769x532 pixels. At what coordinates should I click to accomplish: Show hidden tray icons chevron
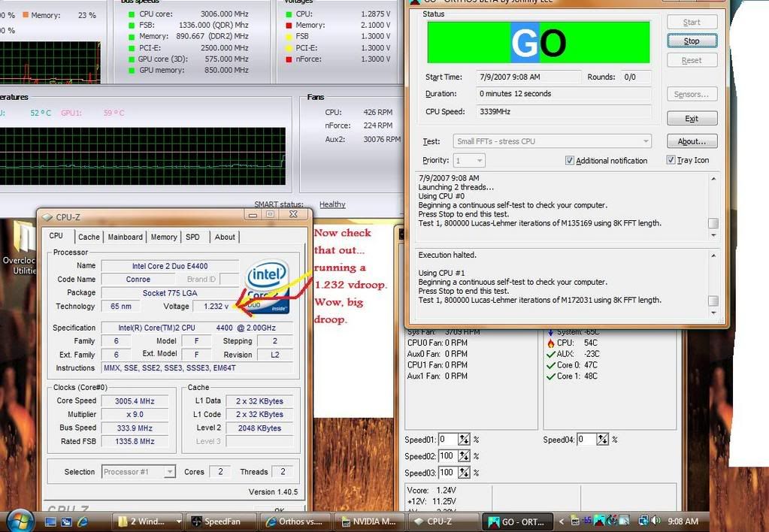coord(562,521)
